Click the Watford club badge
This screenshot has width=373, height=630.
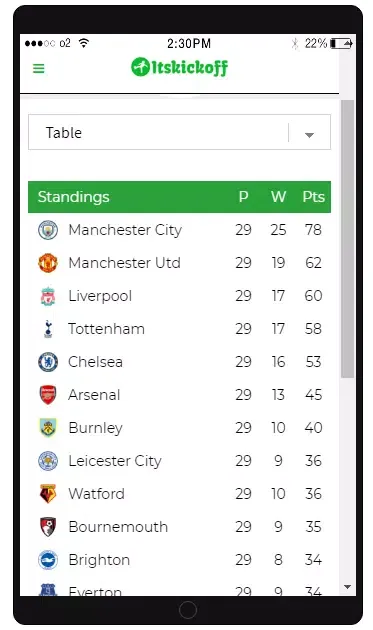48,494
